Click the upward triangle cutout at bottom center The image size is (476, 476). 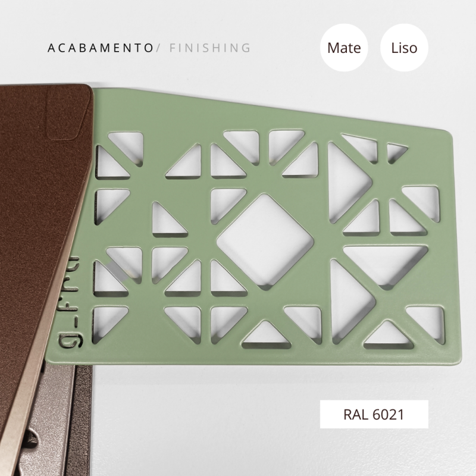click(x=266, y=335)
